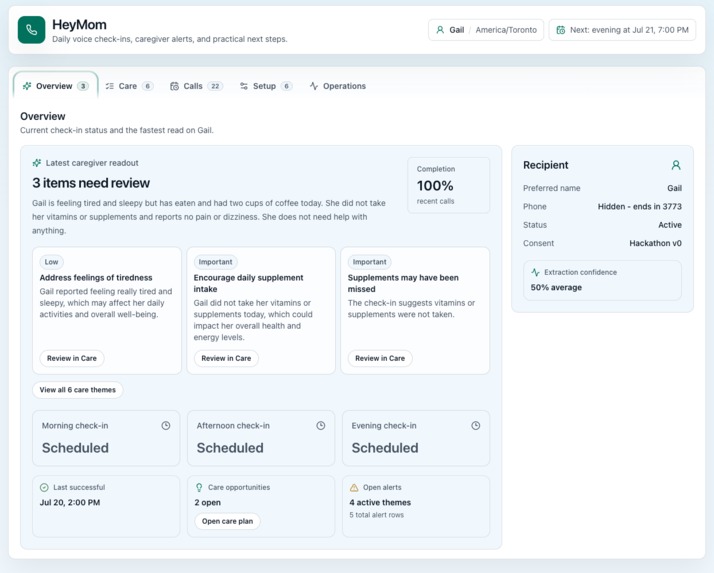Click the checklist icon on Care tab
This screenshot has width=714, height=573.
coord(110,86)
